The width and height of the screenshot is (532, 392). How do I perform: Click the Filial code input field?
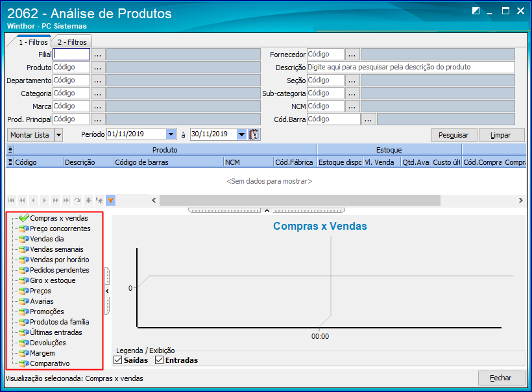tap(71, 55)
